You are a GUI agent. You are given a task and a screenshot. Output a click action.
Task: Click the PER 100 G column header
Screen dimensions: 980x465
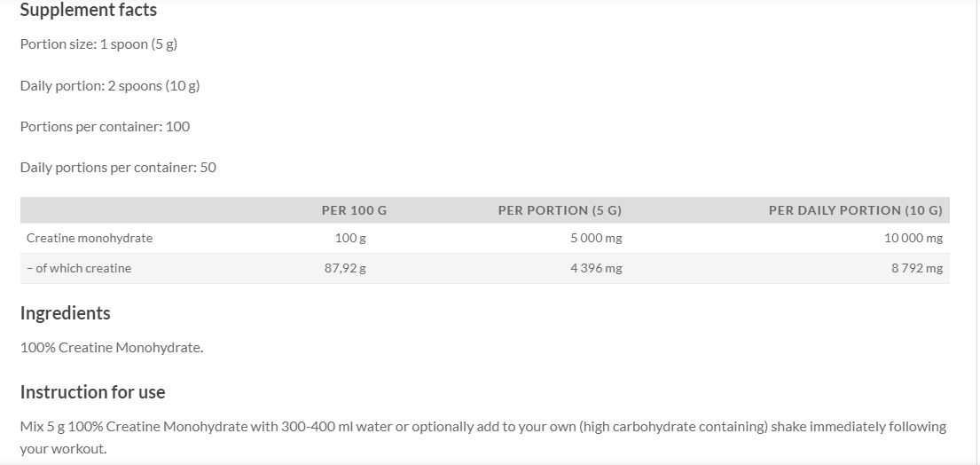(354, 210)
